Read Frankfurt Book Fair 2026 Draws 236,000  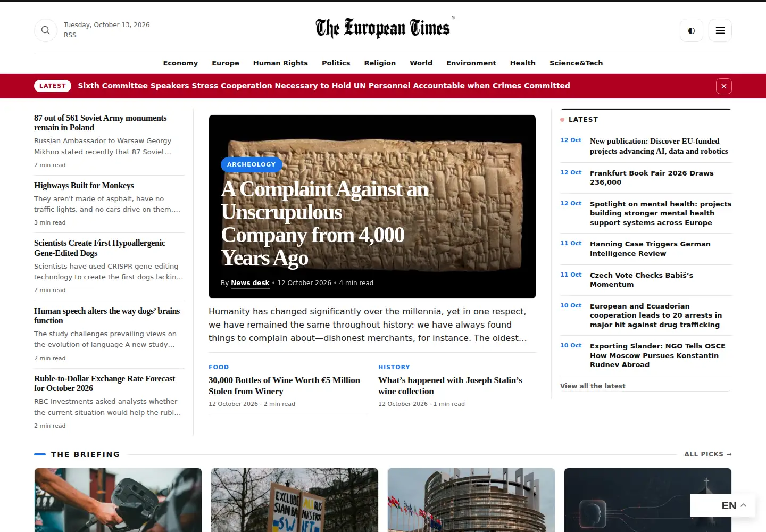click(652, 178)
